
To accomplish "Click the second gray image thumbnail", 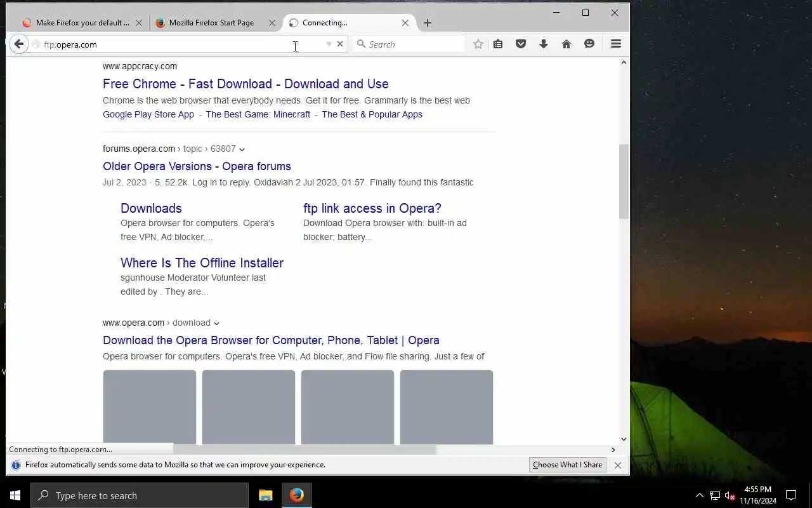I will tap(249, 407).
